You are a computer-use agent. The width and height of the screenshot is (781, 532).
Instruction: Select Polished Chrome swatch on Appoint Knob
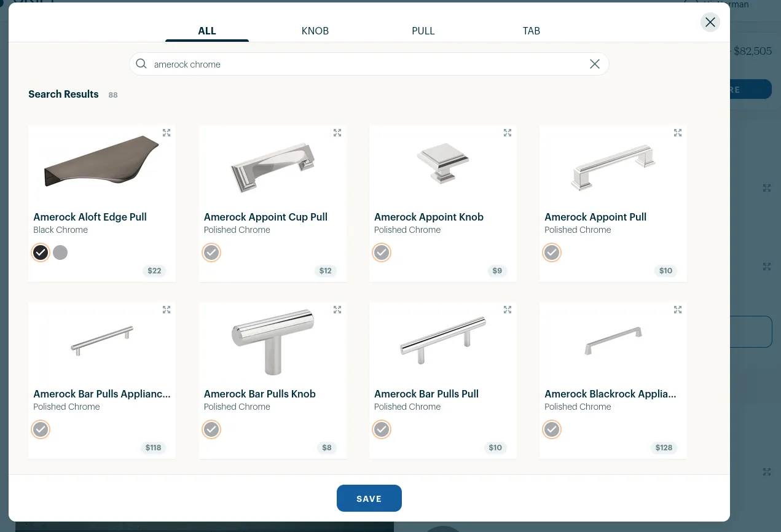[x=382, y=252]
